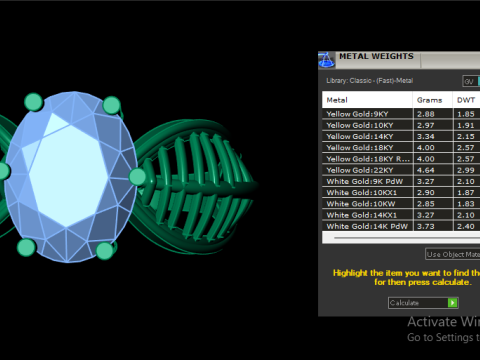
Task: Select the White Gold:14K PdW row
Action: (401, 226)
